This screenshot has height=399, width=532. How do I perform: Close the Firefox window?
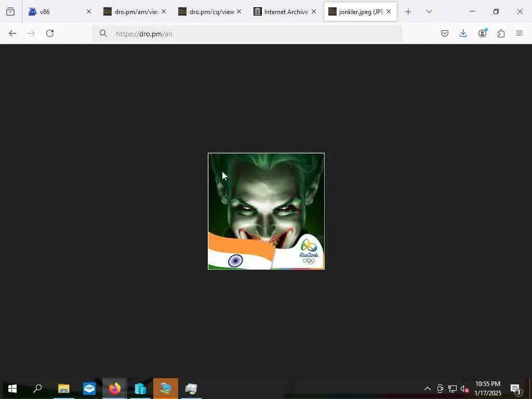click(x=520, y=11)
